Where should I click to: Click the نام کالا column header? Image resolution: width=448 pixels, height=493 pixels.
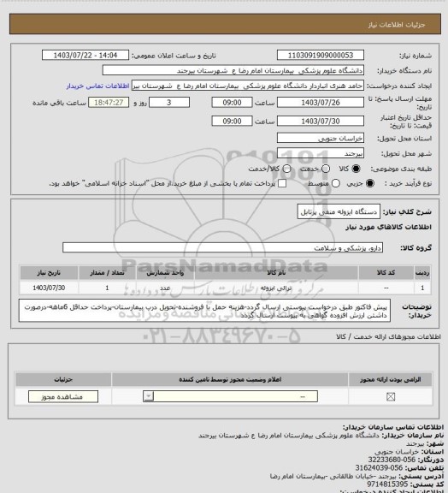click(276, 273)
